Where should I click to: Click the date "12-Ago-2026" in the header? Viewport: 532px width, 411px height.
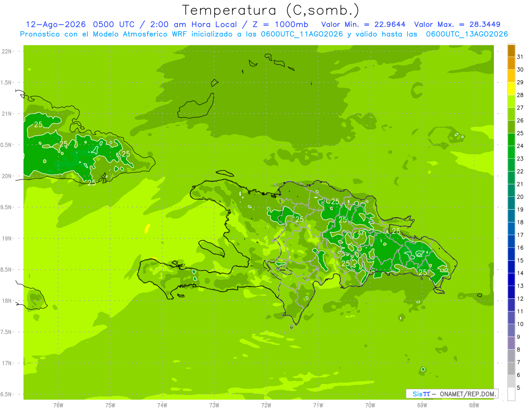[x=56, y=24]
